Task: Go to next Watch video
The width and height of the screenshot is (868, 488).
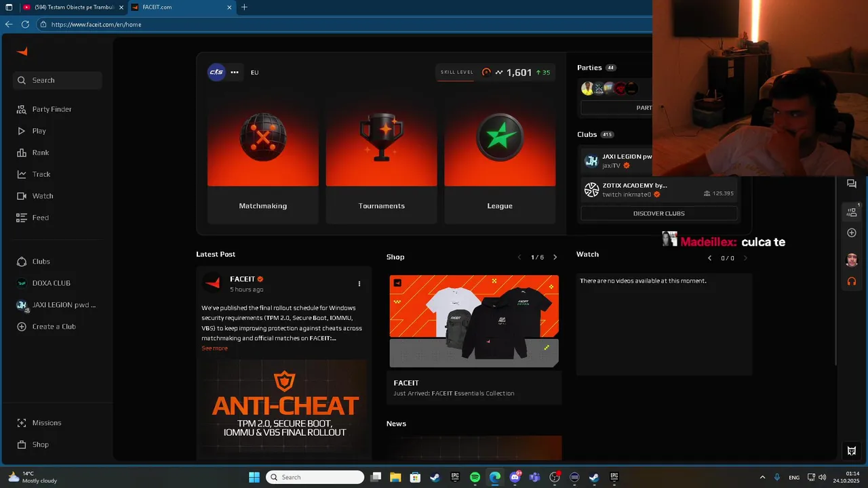Action: click(745, 258)
